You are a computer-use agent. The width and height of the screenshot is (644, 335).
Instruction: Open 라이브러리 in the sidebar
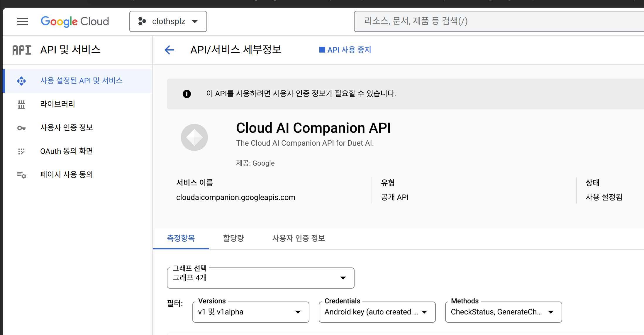click(x=58, y=104)
